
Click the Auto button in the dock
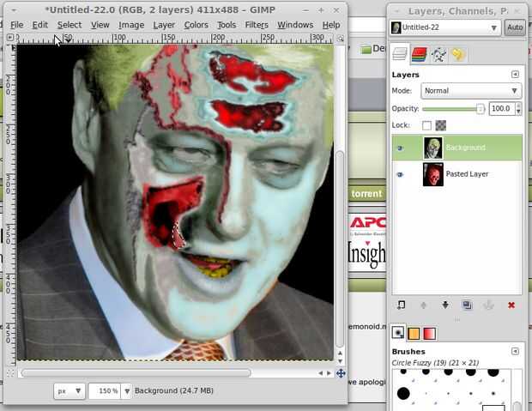514,27
